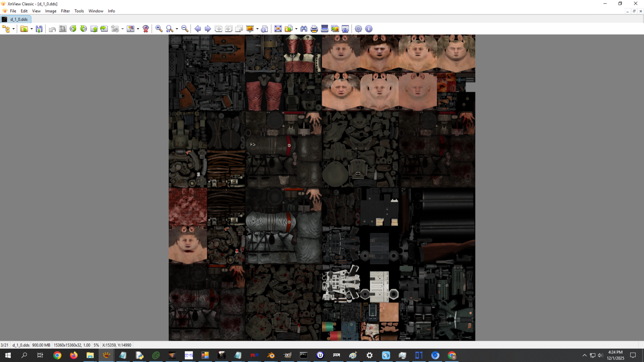This screenshot has width=644, height=362.
Task: Open the Tools menu
Action: tap(79, 11)
